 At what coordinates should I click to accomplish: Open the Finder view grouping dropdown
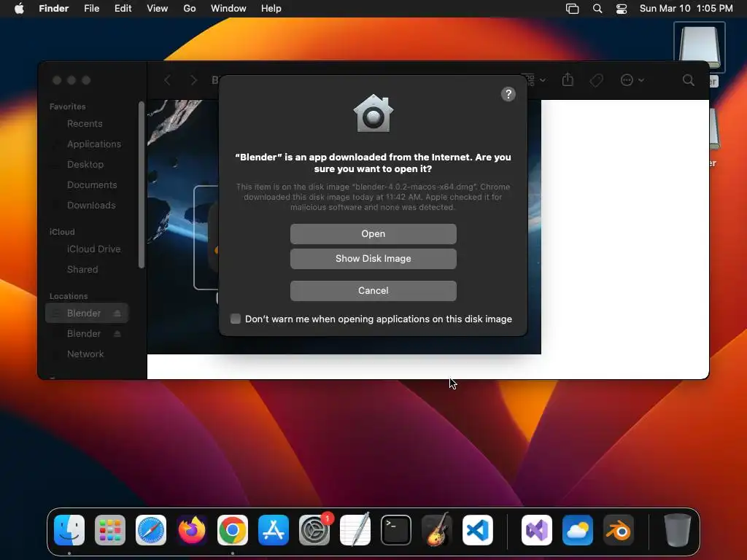pyautogui.click(x=533, y=80)
